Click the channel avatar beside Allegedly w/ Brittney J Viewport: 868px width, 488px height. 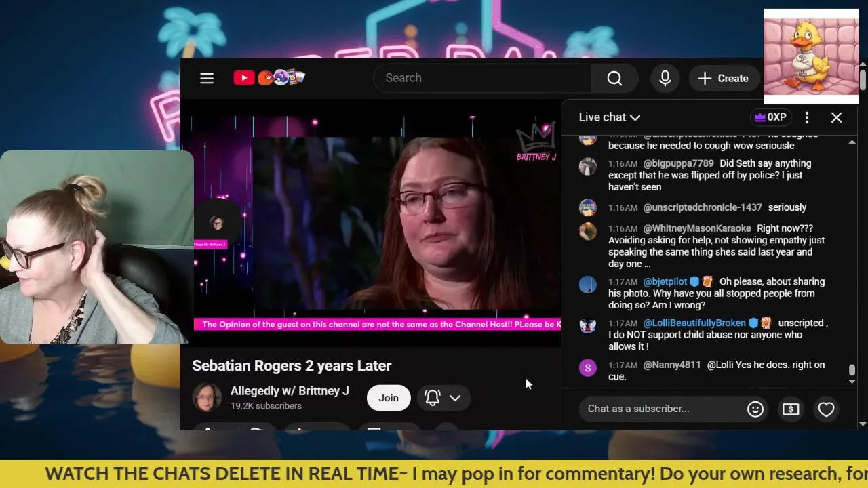pos(207,398)
